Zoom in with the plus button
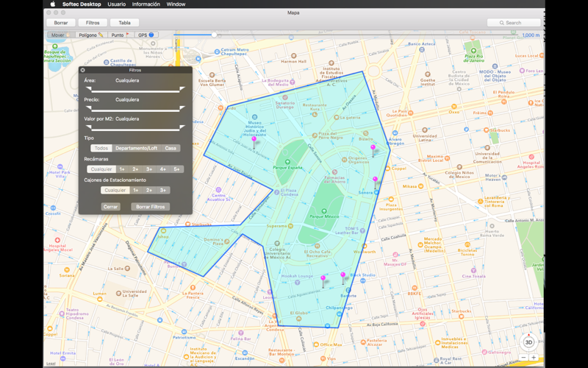Viewport: 588px width, 368px height. [x=534, y=358]
